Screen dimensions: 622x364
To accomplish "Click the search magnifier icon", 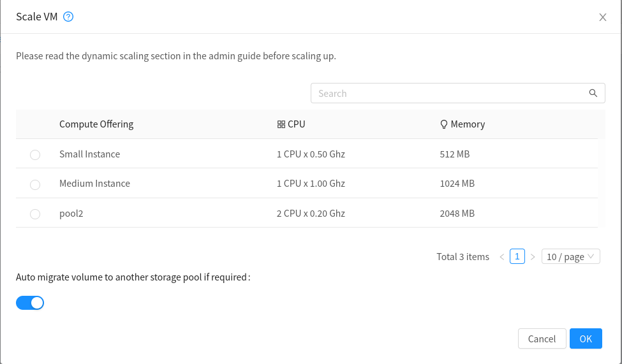I will pos(593,93).
